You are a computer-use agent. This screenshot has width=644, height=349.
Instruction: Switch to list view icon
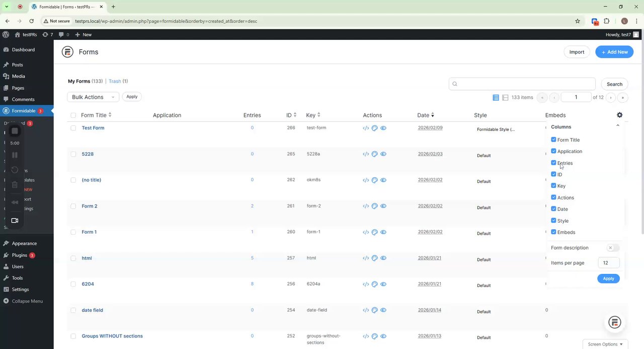click(x=496, y=98)
